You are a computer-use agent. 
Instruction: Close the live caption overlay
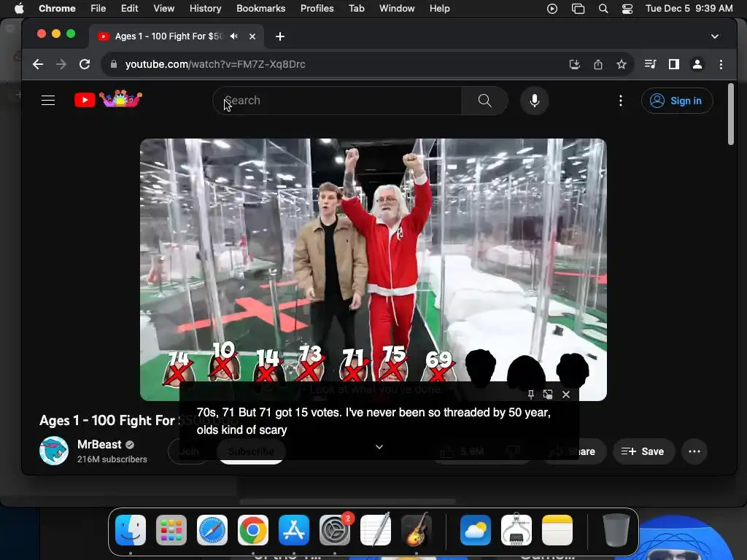pyautogui.click(x=566, y=394)
